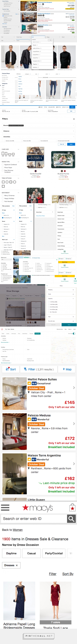Click the Filter funnel icon
Image resolution: width=77 pixels, height=644 pixels.
(25, 369)
